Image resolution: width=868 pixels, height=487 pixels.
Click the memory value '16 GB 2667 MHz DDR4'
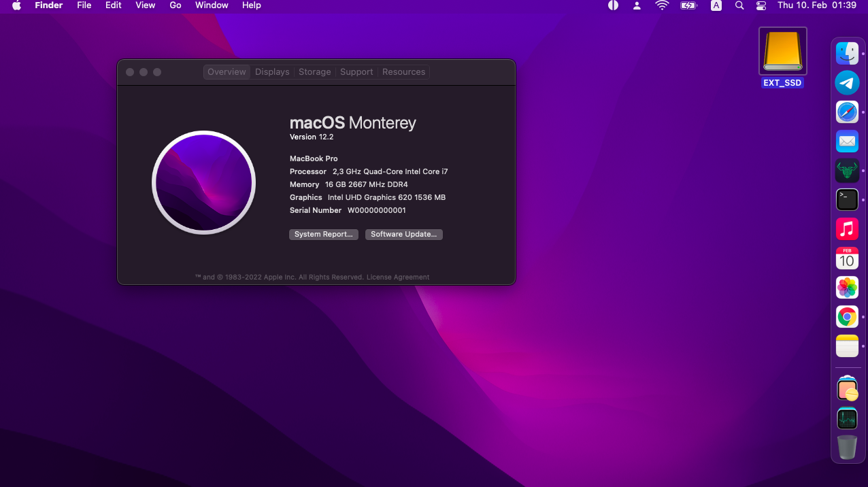pyautogui.click(x=367, y=184)
